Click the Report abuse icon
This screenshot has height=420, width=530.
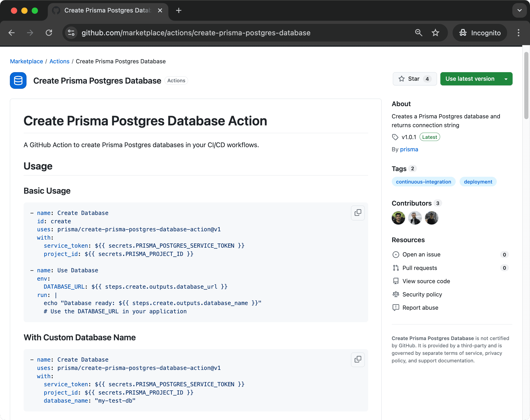point(396,308)
